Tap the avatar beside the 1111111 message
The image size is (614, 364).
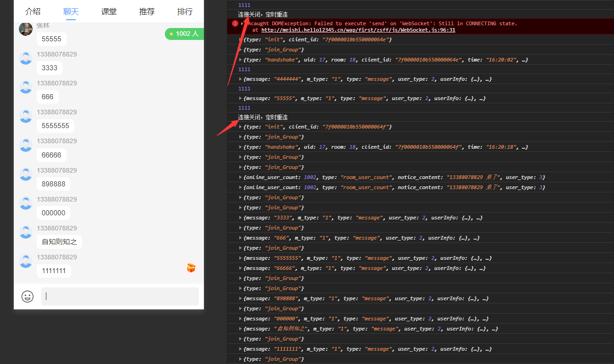(x=26, y=261)
